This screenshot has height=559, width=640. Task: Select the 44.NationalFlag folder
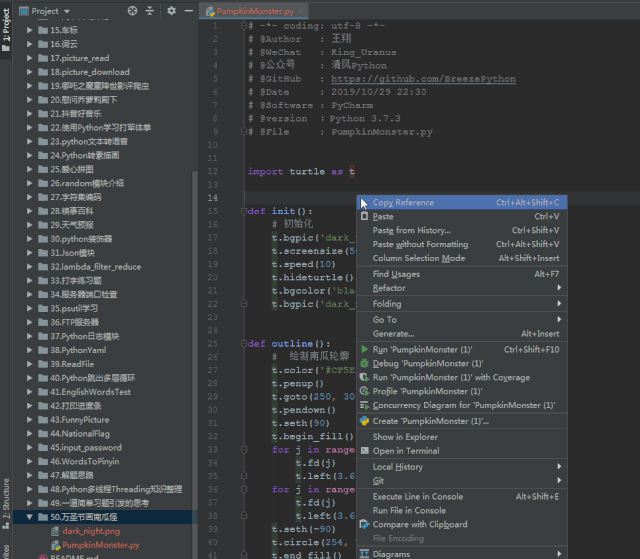(x=80, y=433)
